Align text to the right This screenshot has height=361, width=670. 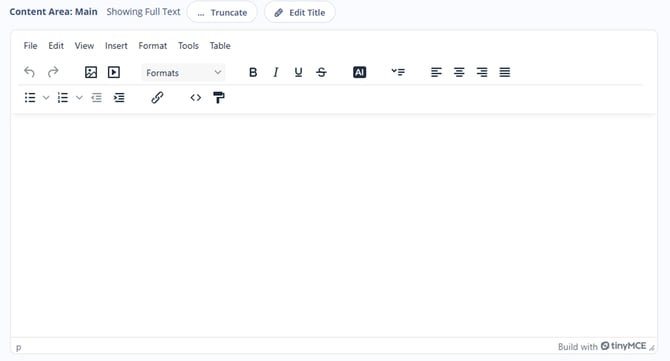482,72
